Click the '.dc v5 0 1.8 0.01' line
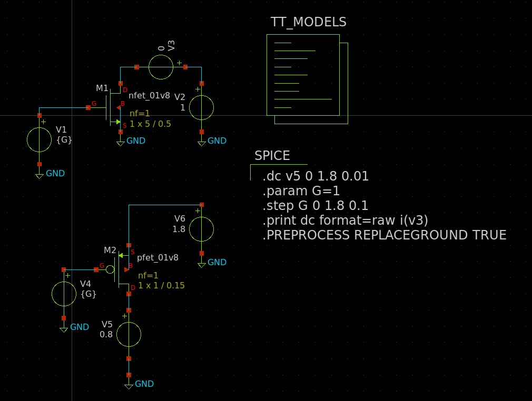Viewport: 532px width, 401px height. pyautogui.click(x=315, y=176)
